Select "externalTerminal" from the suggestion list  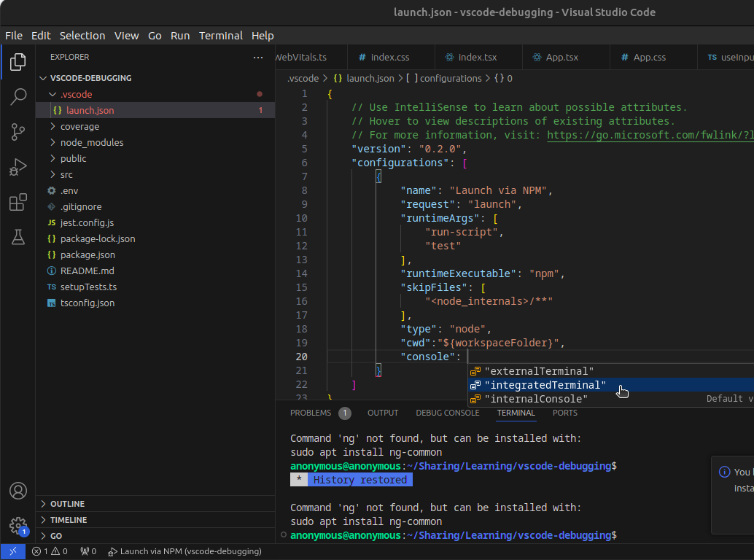(539, 371)
